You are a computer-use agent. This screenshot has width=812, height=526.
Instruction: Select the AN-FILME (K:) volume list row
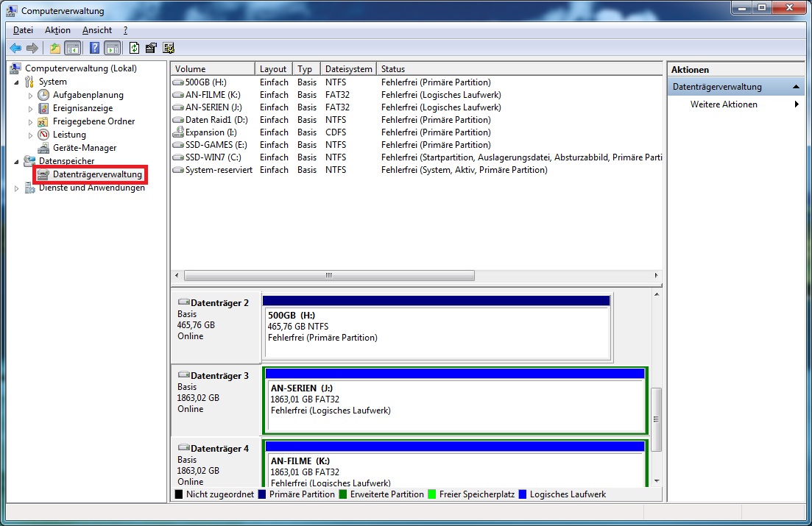pos(417,95)
